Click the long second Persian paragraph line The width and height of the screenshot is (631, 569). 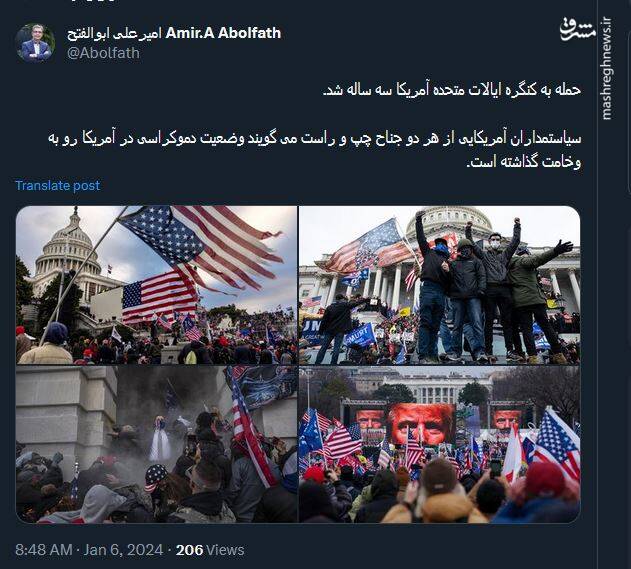point(314,138)
